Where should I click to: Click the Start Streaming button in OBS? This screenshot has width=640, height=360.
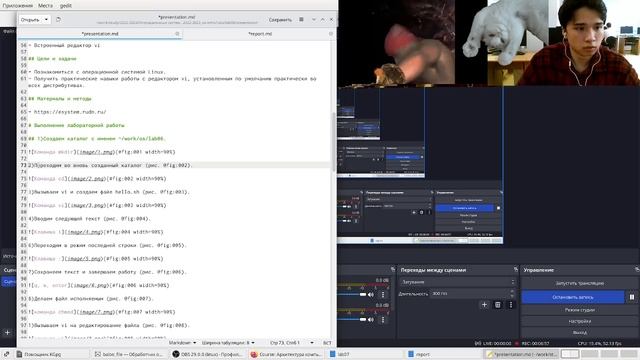[x=580, y=283]
